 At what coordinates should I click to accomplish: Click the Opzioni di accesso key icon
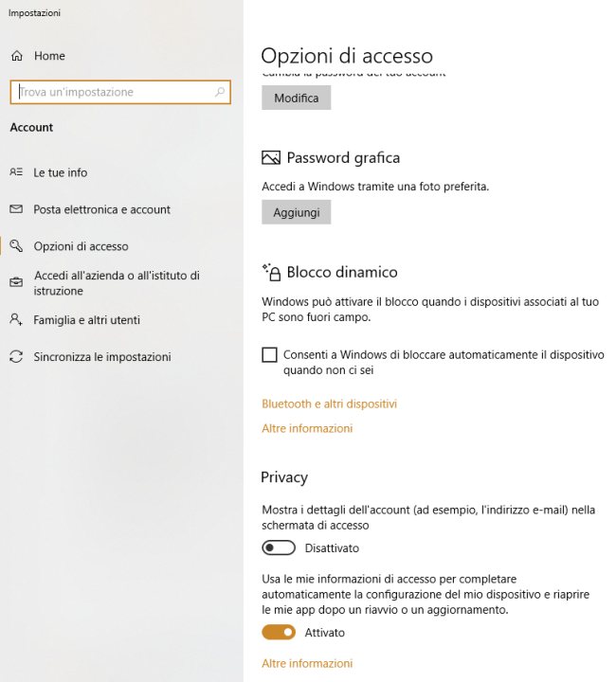coord(16,246)
